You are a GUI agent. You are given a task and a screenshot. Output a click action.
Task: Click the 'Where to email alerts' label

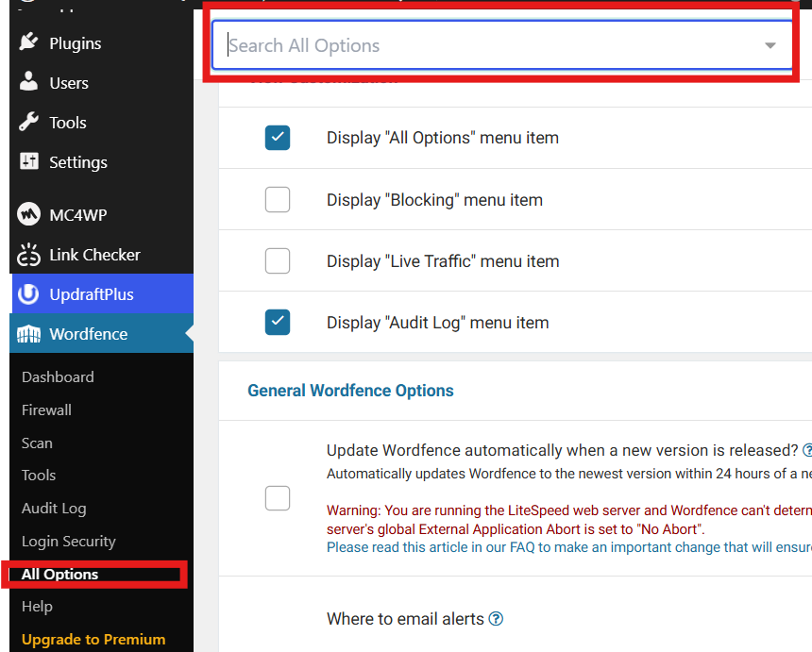405,619
